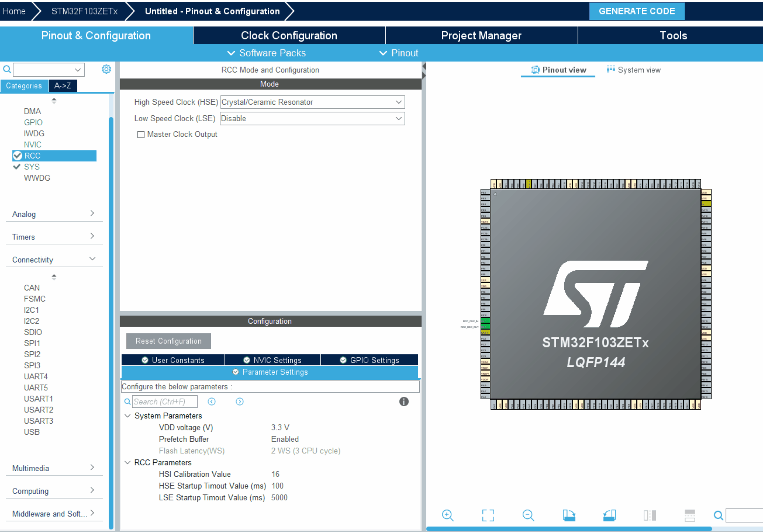
Task: Click the sort arrows above DMA list
Action: pos(54,100)
